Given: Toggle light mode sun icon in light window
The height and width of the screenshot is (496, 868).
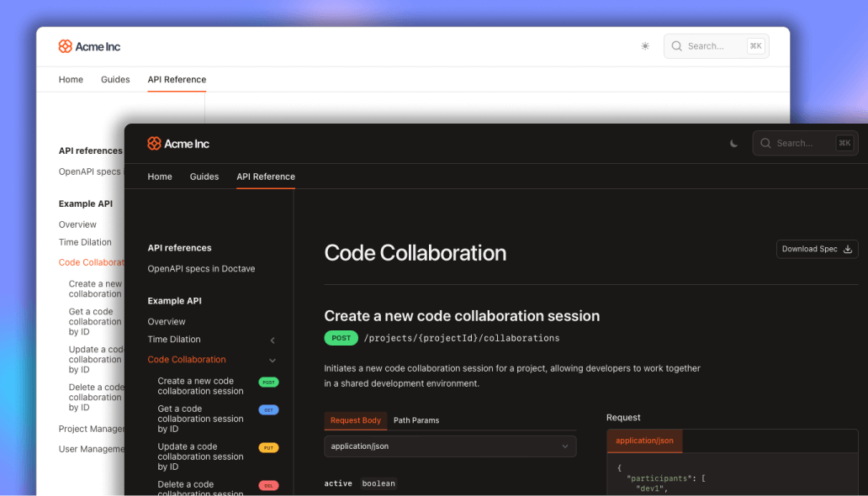Looking at the screenshot, I should (645, 46).
